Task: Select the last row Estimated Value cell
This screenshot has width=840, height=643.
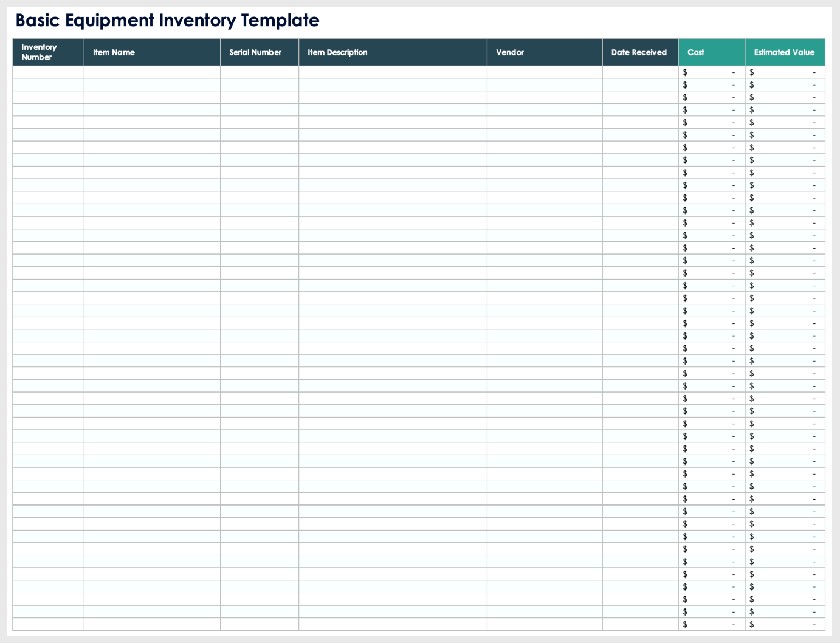Action: click(785, 624)
